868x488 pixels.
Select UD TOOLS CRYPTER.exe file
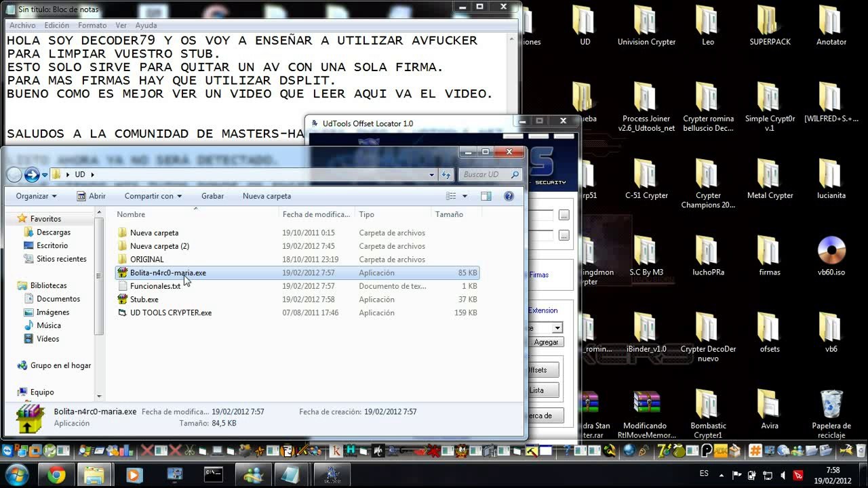tap(171, 312)
